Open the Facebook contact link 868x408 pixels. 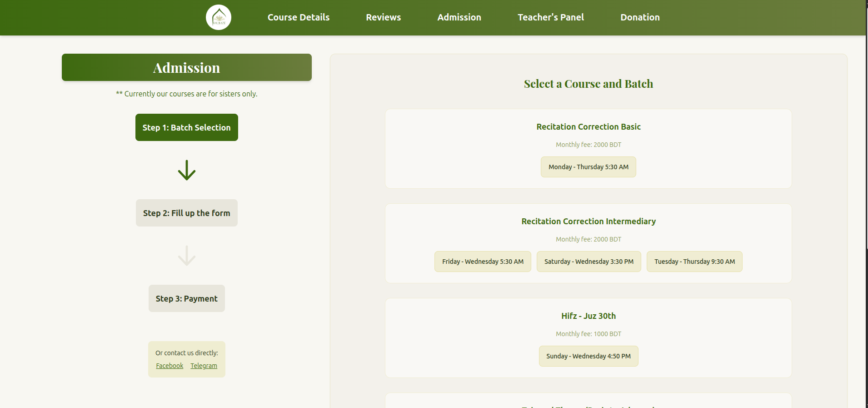(x=170, y=366)
